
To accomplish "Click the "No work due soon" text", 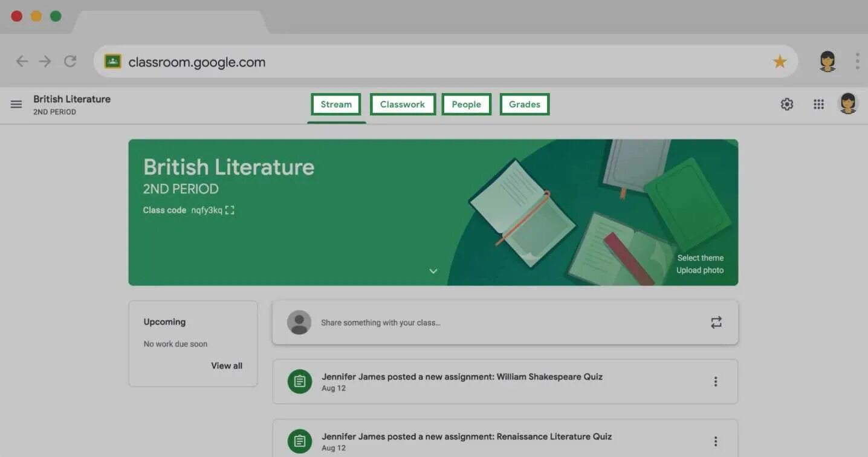I will click(x=175, y=344).
